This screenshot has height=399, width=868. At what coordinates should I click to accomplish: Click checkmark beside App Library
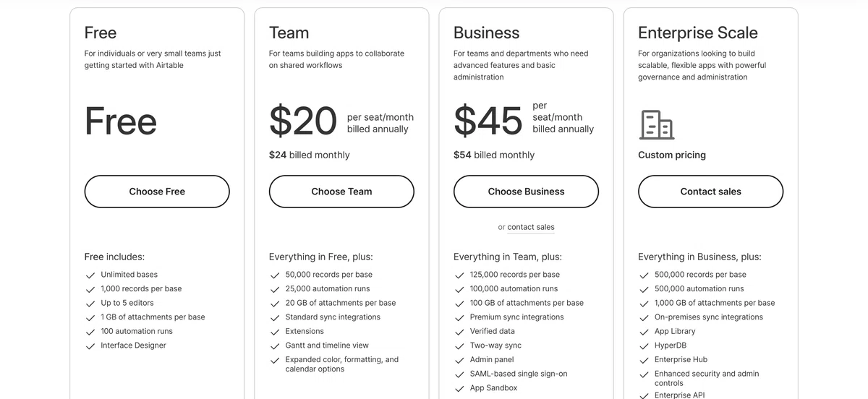click(x=644, y=332)
